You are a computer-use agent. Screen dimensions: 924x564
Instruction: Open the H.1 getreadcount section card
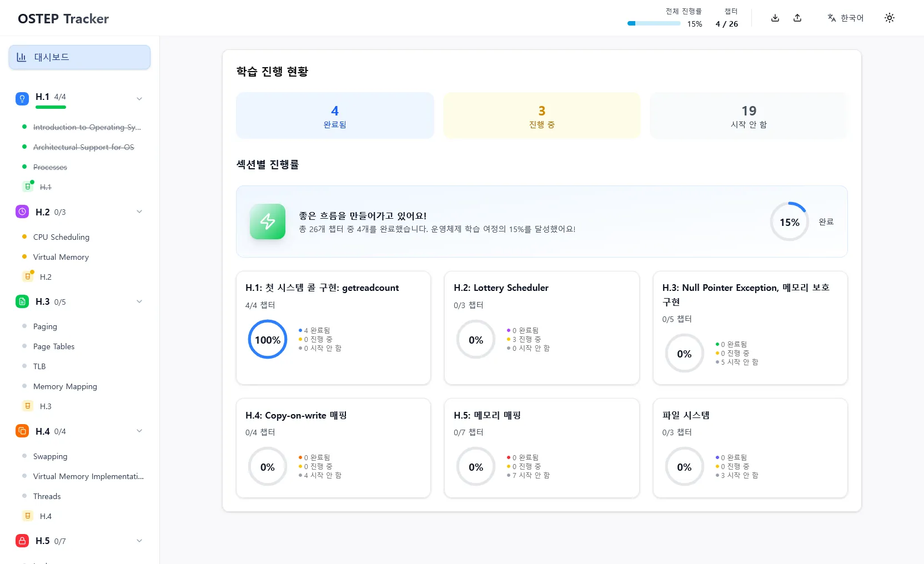pyautogui.click(x=333, y=328)
